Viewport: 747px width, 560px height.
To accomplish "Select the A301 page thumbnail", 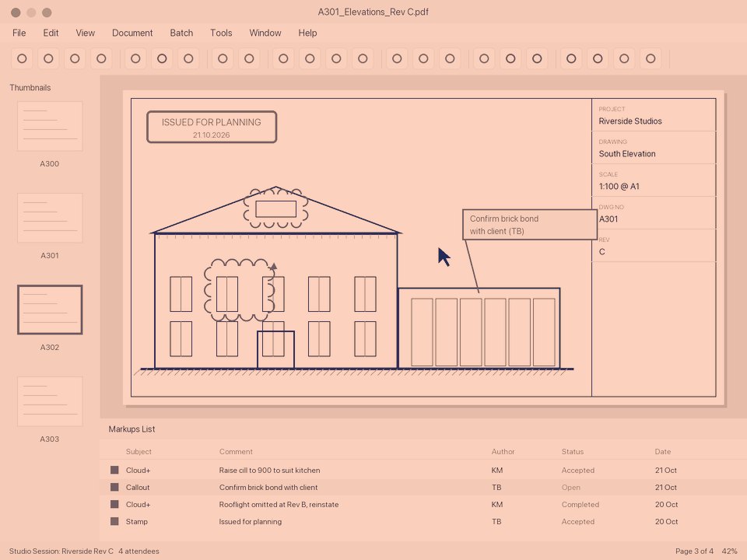I will click(x=50, y=218).
